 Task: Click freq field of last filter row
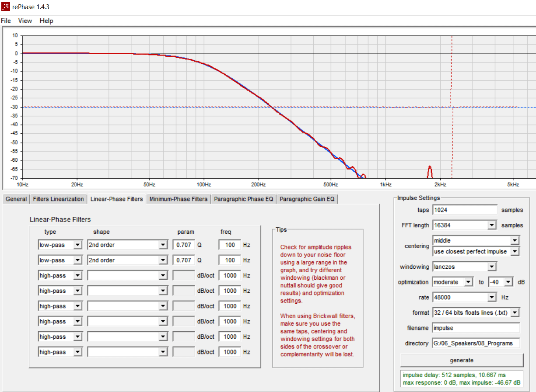[230, 352]
